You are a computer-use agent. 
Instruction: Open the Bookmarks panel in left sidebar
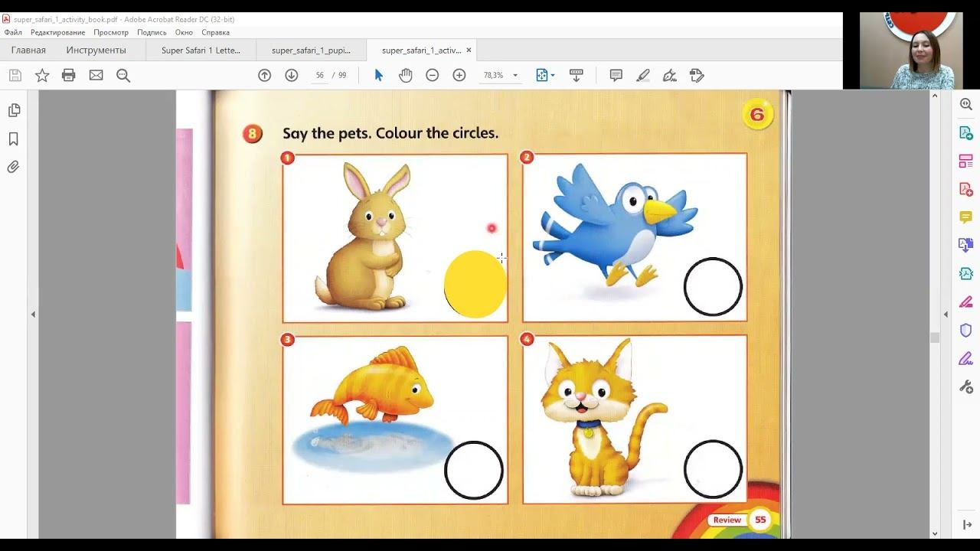tap(14, 139)
